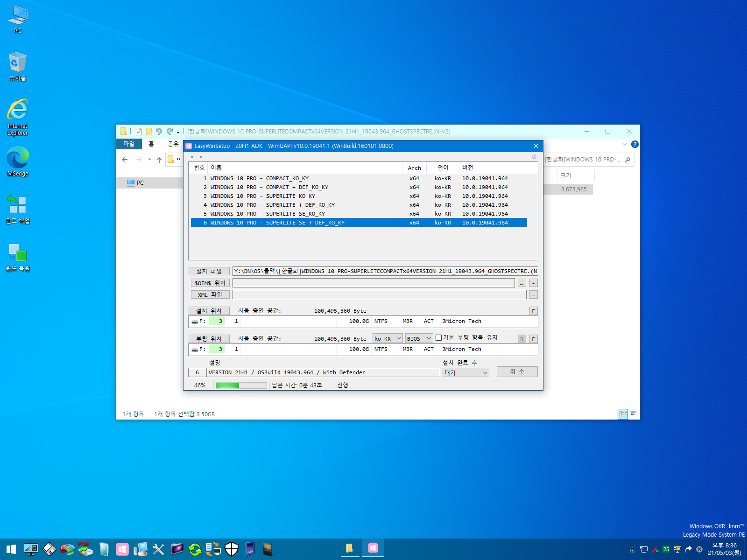Screen dimensions: 747x560
Task: Click the installation progress bar
Action: point(241,385)
